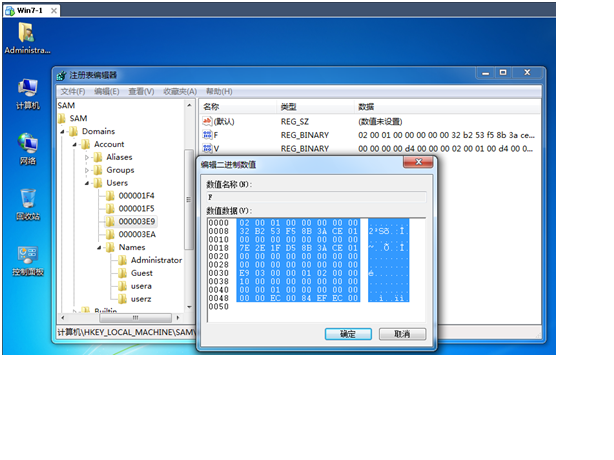Click the 000001F5 folder icon
Viewport: 614px width, 460px height.
110,209
